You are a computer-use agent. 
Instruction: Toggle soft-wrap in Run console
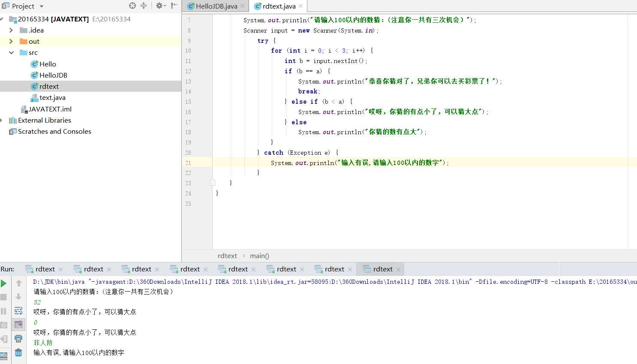tap(18, 311)
